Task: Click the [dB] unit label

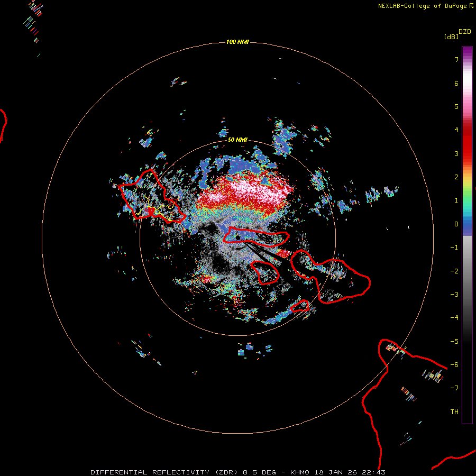Action: click(x=451, y=36)
